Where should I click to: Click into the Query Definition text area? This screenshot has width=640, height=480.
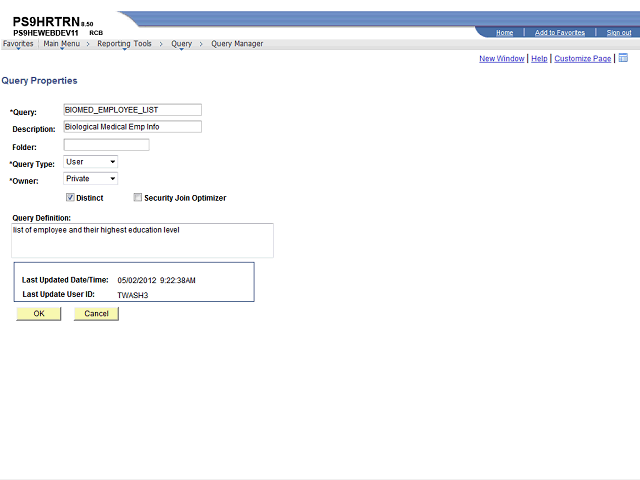click(142, 240)
